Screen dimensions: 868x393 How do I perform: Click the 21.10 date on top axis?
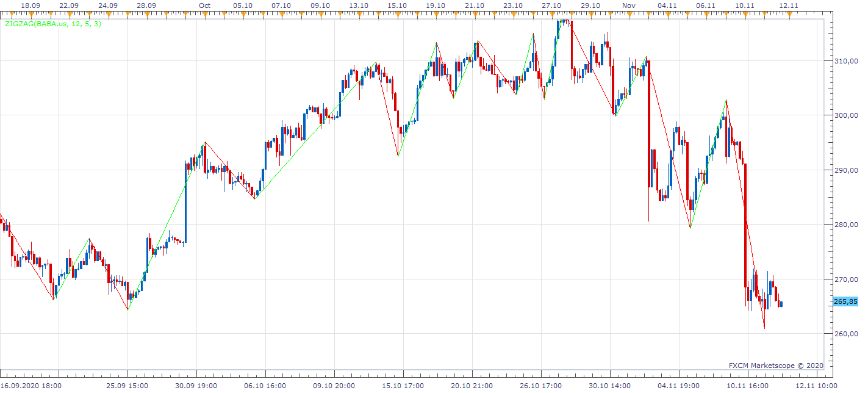475,5
